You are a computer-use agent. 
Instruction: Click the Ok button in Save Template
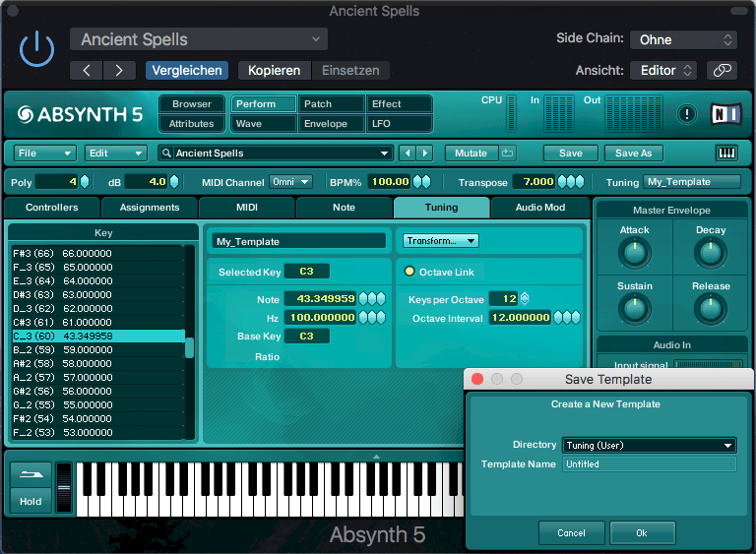(642, 532)
